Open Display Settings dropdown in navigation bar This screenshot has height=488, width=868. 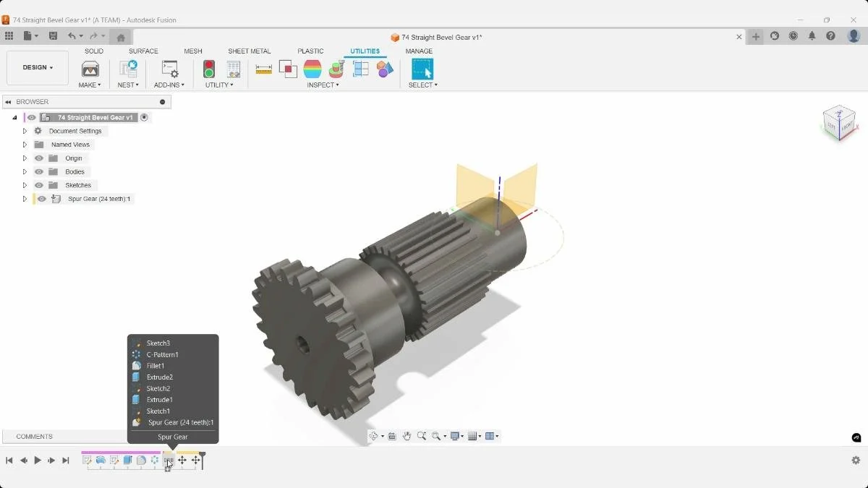(x=456, y=436)
